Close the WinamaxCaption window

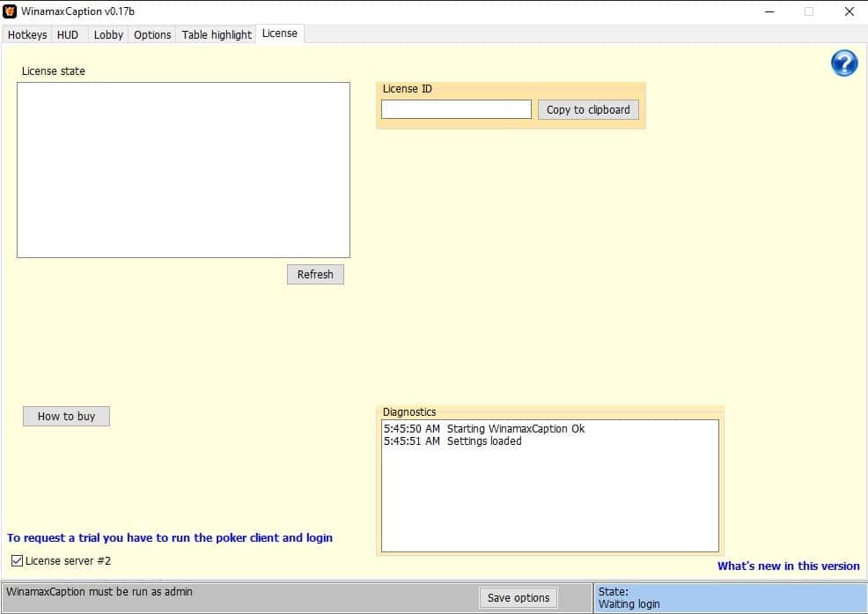(x=850, y=11)
